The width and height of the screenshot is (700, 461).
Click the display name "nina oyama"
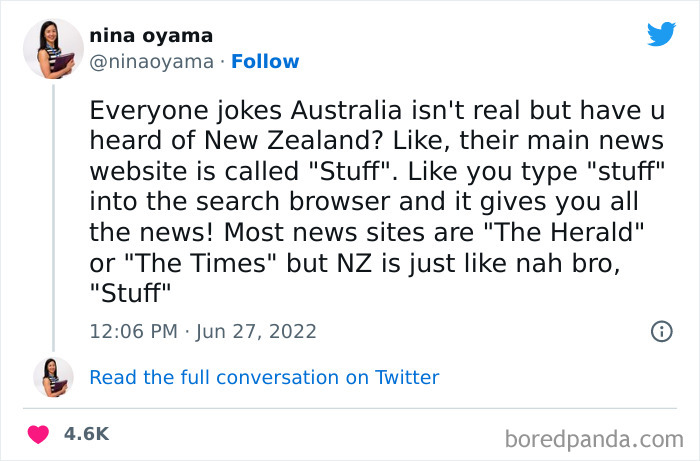click(151, 36)
